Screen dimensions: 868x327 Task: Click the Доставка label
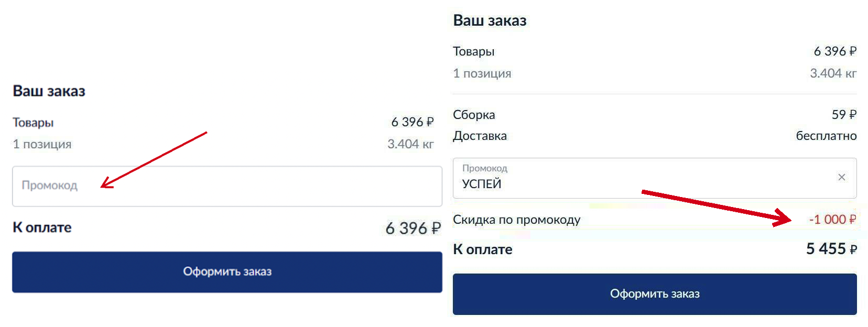[480, 136]
